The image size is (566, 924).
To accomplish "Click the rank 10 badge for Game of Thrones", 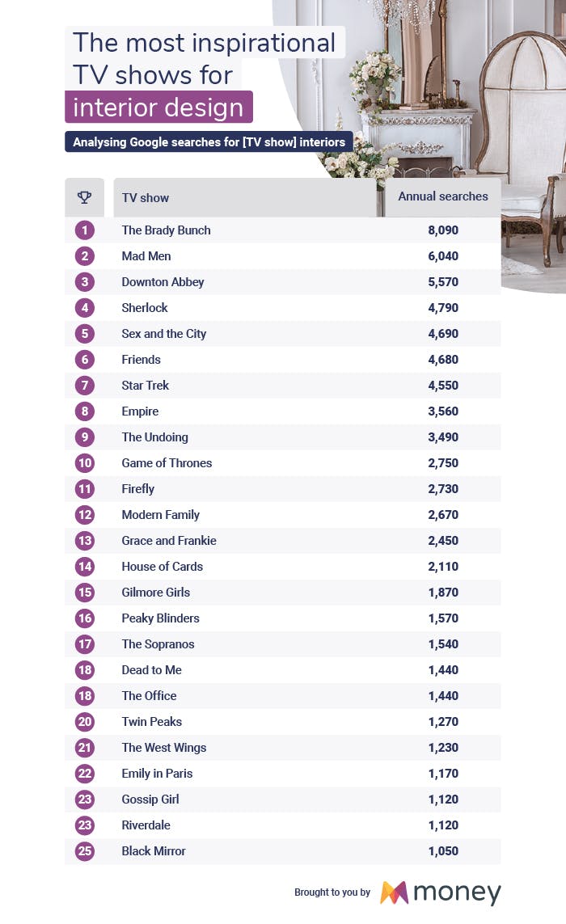I will click(85, 463).
